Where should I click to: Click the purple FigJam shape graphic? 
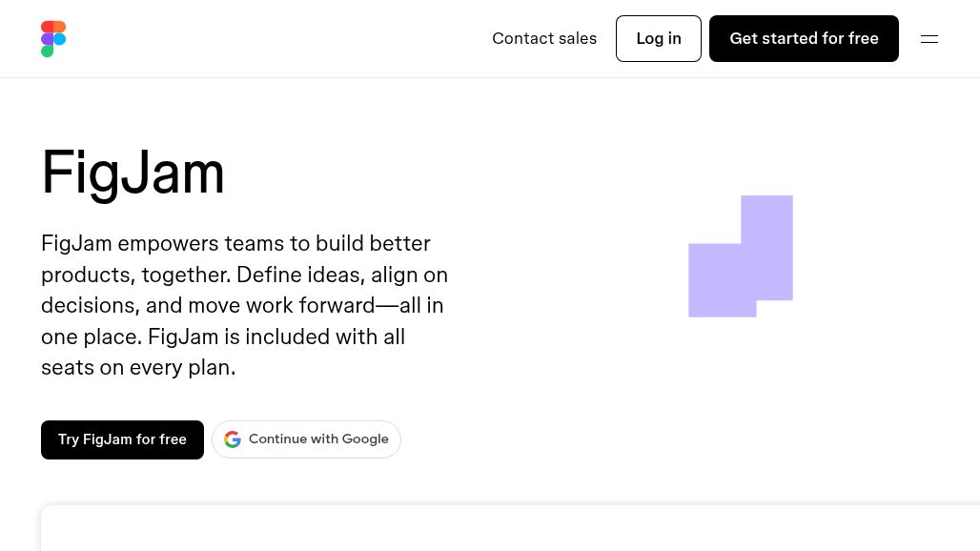[x=741, y=256]
